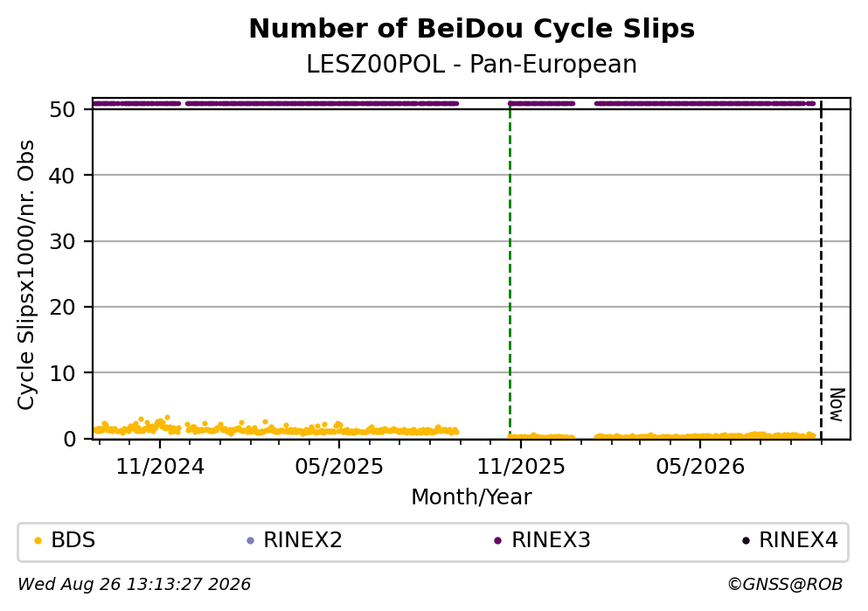Click the RINEX4 dark legend marker
Screen dimensions: 868x611
(x=746, y=541)
